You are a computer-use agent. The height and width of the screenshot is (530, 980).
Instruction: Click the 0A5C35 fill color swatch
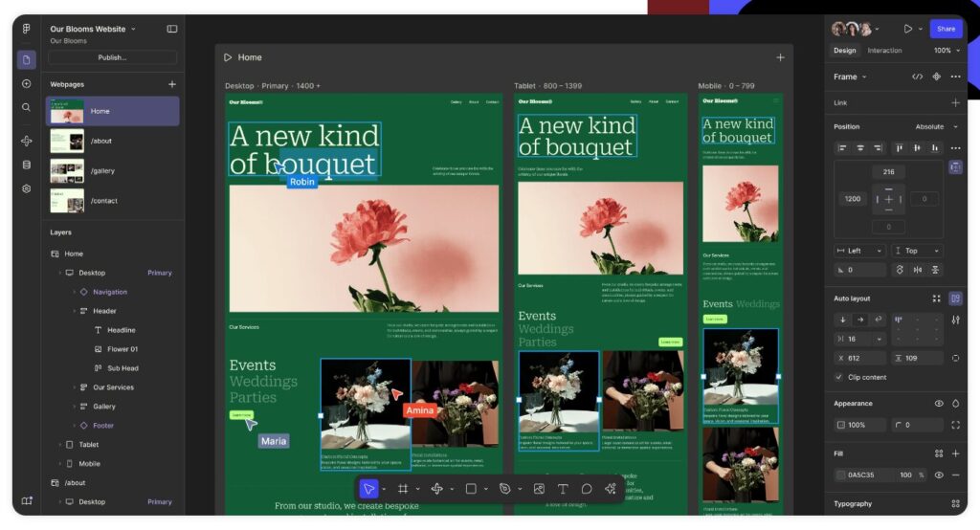(840, 475)
